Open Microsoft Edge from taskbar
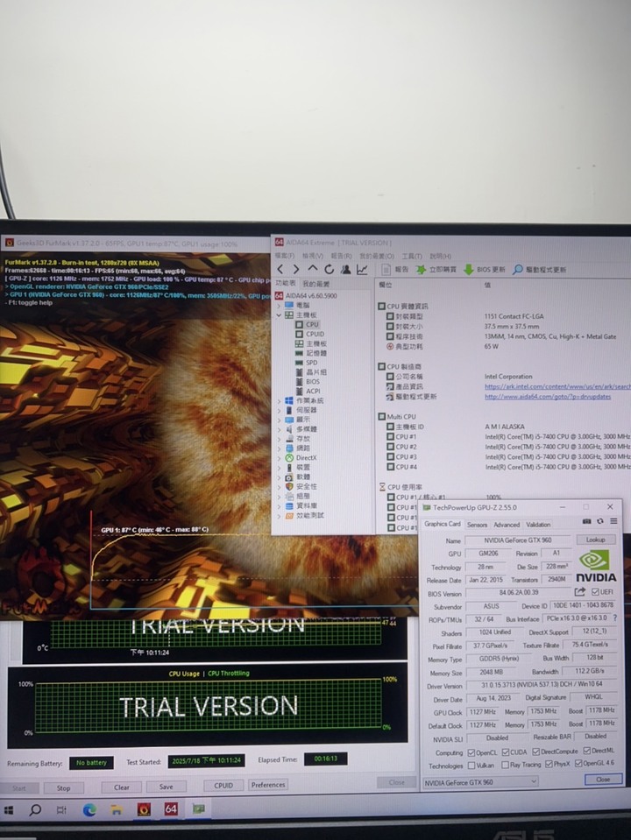 pos(89,809)
